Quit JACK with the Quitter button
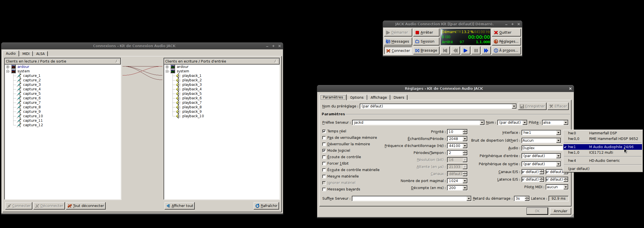644x228 pixels. (x=506, y=33)
